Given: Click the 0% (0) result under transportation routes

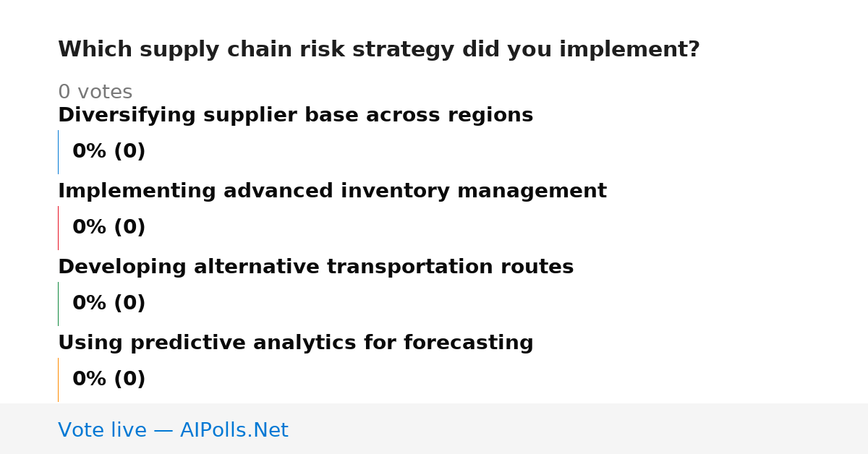Looking at the screenshot, I should click(109, 304).
